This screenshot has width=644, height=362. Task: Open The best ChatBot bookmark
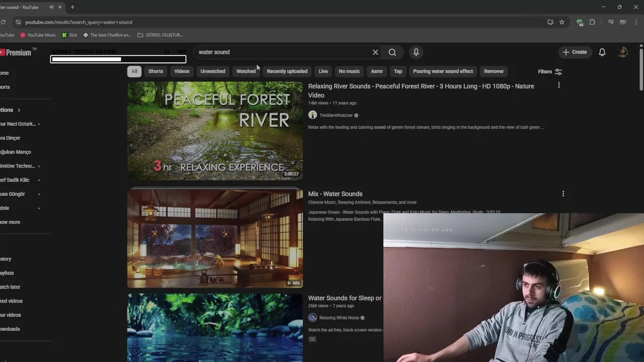[x=107, y=35]
